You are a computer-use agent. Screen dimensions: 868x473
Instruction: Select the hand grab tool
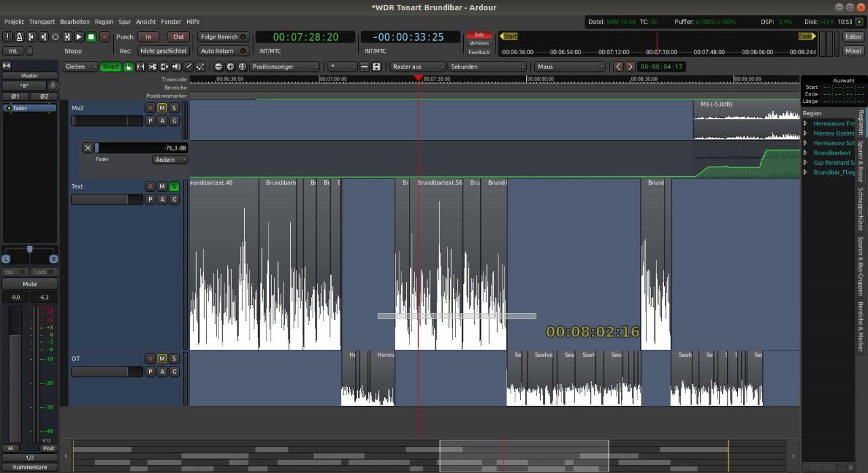click(128, 66)
